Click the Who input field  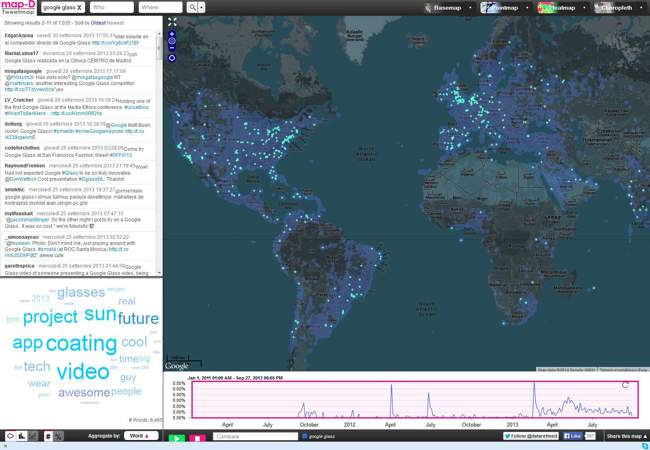coord(112,7)
